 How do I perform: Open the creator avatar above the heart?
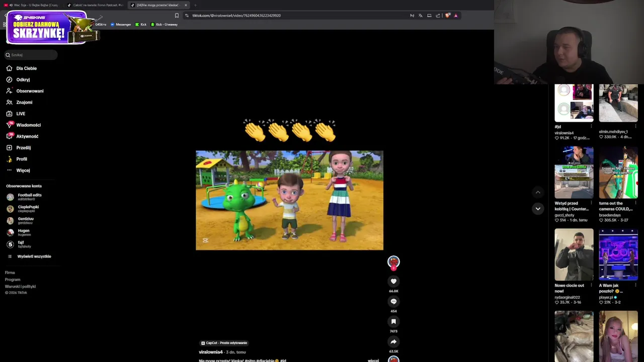coord(393,261)
